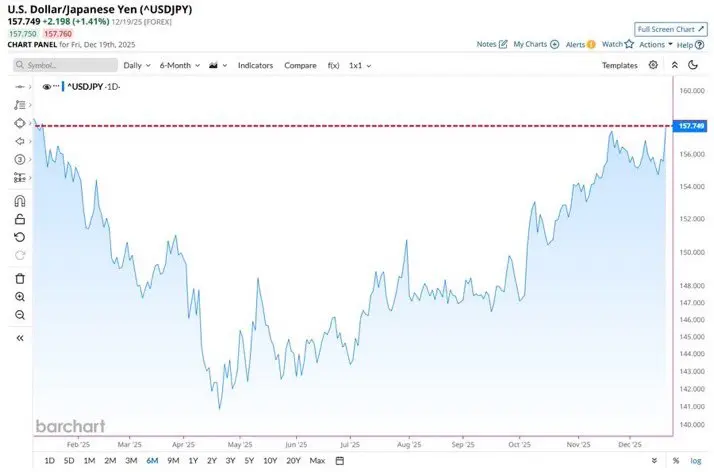This screenshot has width=714, height=472.
Task: Select the 10Y range
Action: pos(270,461)
